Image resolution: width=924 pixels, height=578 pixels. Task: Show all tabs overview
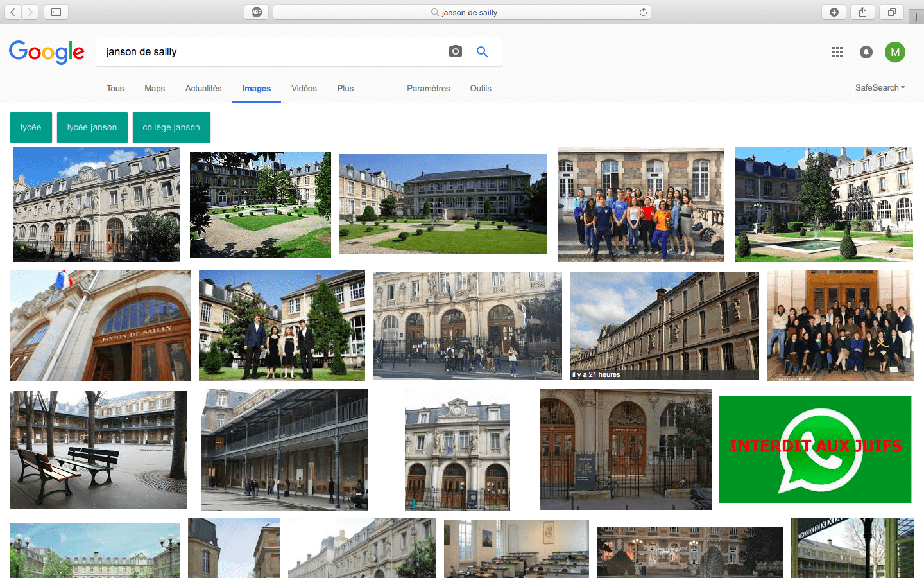pyautogui.click(x=892, y=12)
